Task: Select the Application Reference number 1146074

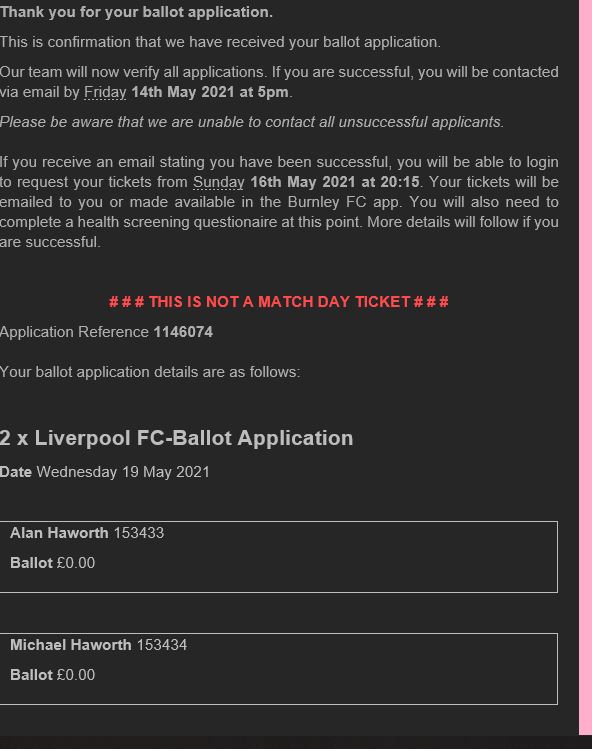Action: pos(183,332)
